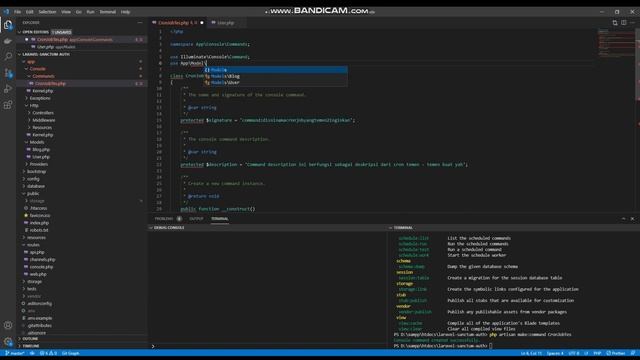Maximize the bottom panel with the chevron icon
Viewport: 640px width, 360px height.
tap(623, 219)
